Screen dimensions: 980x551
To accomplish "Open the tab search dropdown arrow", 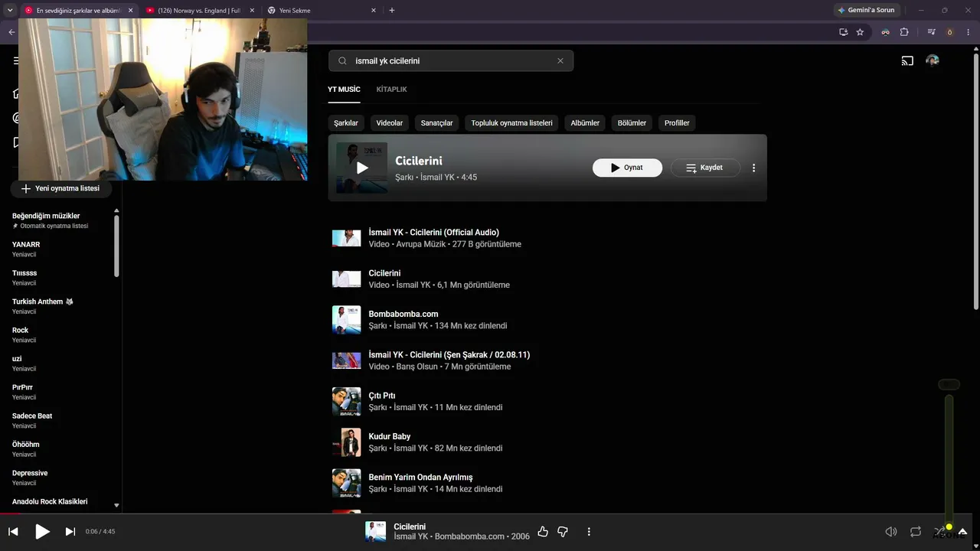I will pos(10,11).
